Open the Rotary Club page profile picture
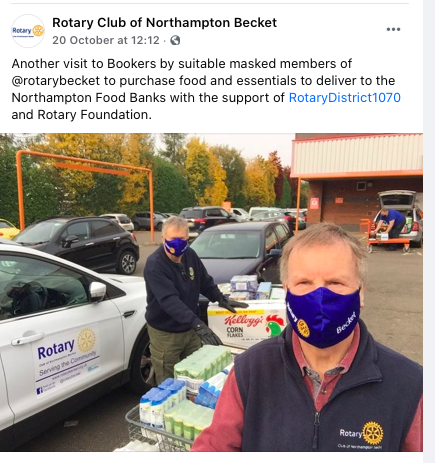This screenshot has width=435, height=463. [28, 31]
